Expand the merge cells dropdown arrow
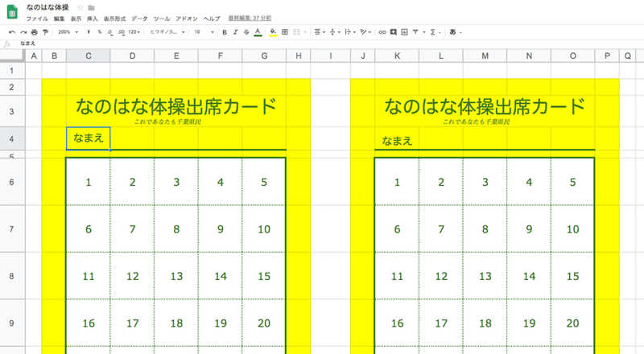The image size is (644, 354). point(305,32)
